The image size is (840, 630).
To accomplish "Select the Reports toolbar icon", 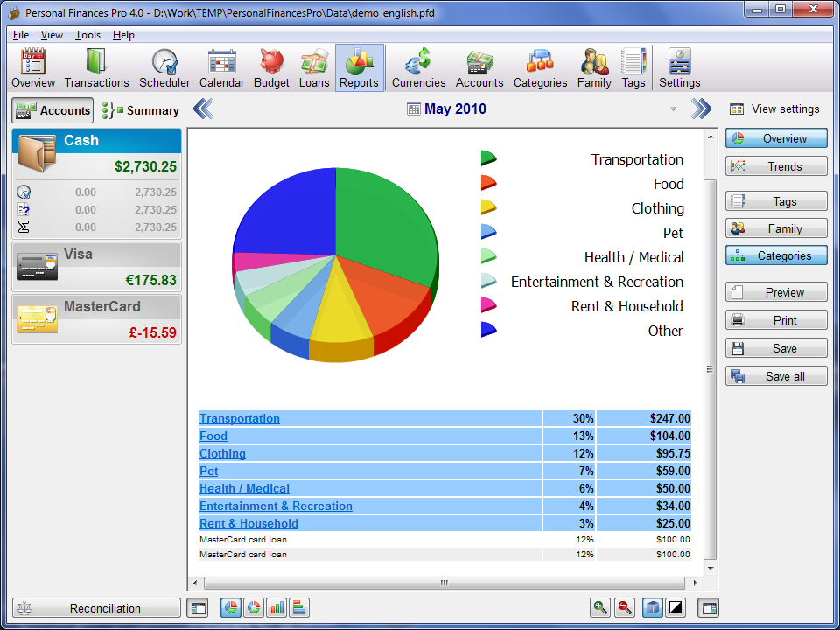I will click(359, 68).
